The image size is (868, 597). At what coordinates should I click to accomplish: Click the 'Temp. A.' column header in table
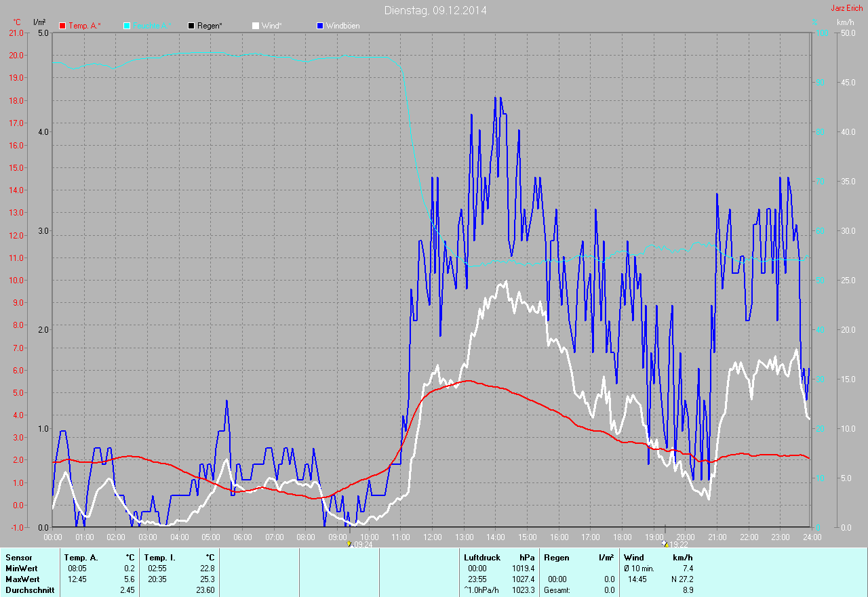(x=81, y=557)
